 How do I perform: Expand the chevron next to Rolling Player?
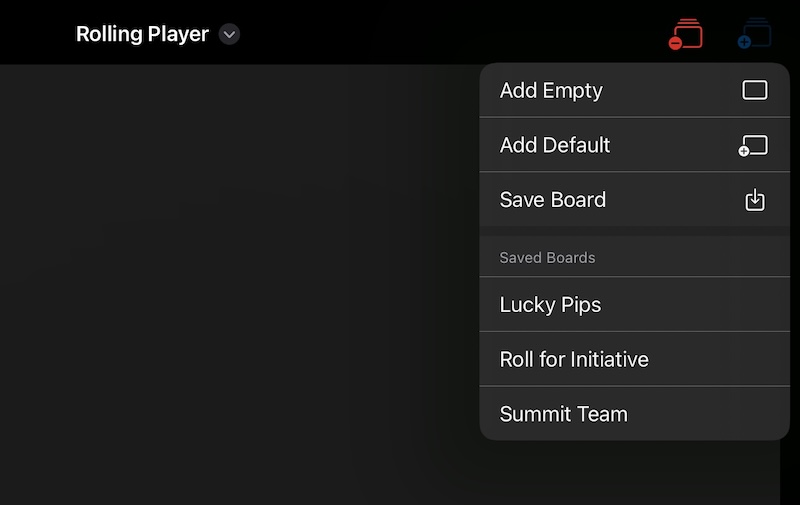pos(229,34)
